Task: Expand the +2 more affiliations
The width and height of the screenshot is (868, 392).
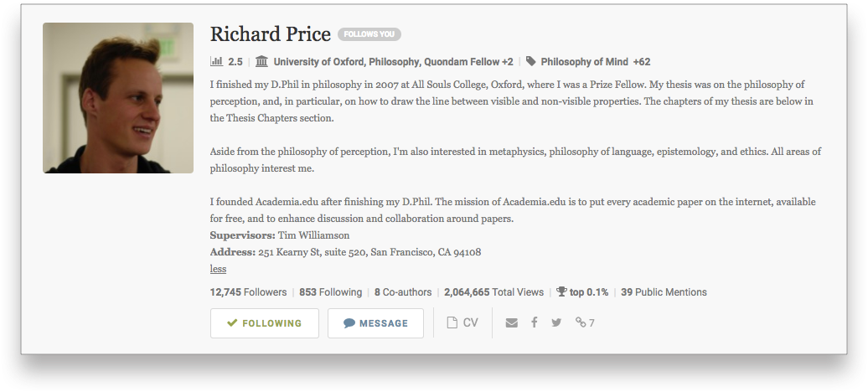Action: 508,62
